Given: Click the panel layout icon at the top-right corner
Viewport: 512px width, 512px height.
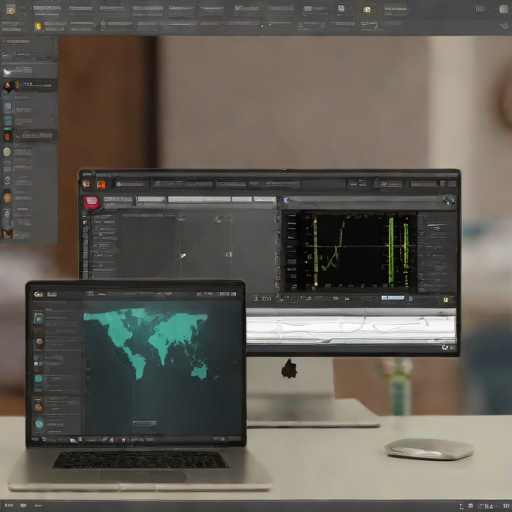Looking at the screenshot, I should point(503,9).
